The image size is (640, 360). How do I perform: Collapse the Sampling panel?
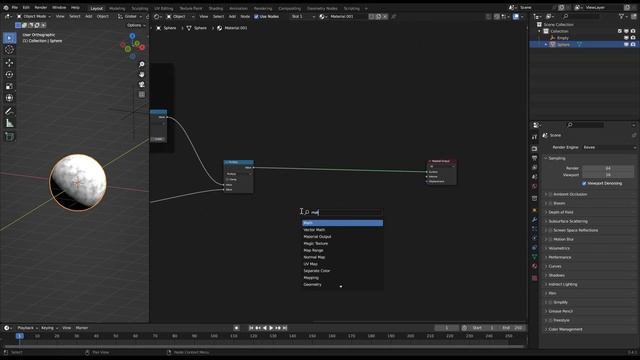[x=556, y=158]
